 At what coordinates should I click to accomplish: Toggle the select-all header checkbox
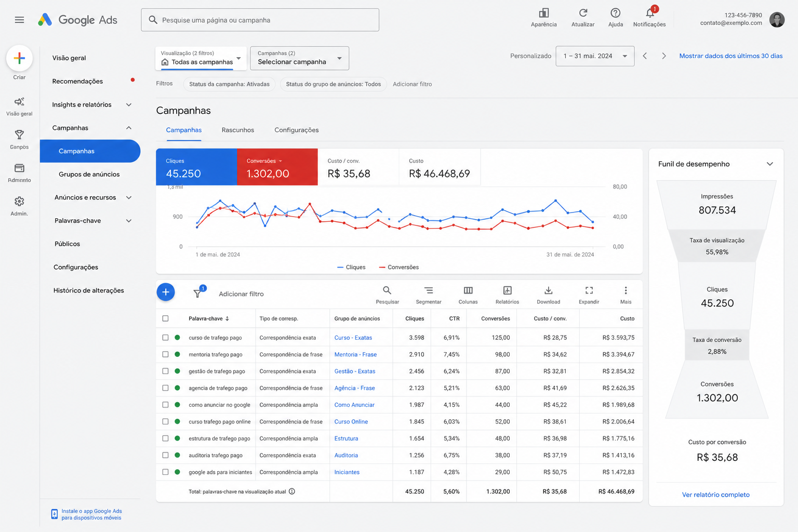[x=165, y=318]
